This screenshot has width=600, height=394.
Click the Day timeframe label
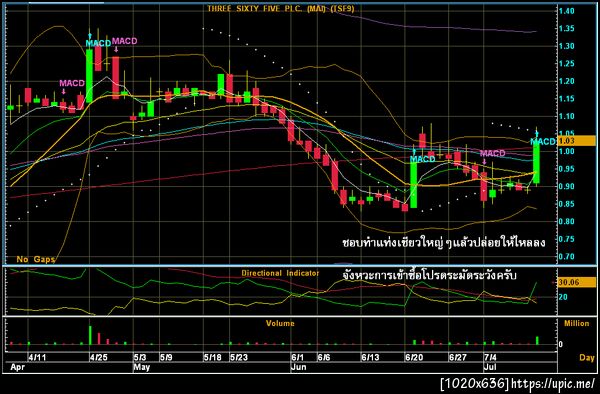(587, 358)
